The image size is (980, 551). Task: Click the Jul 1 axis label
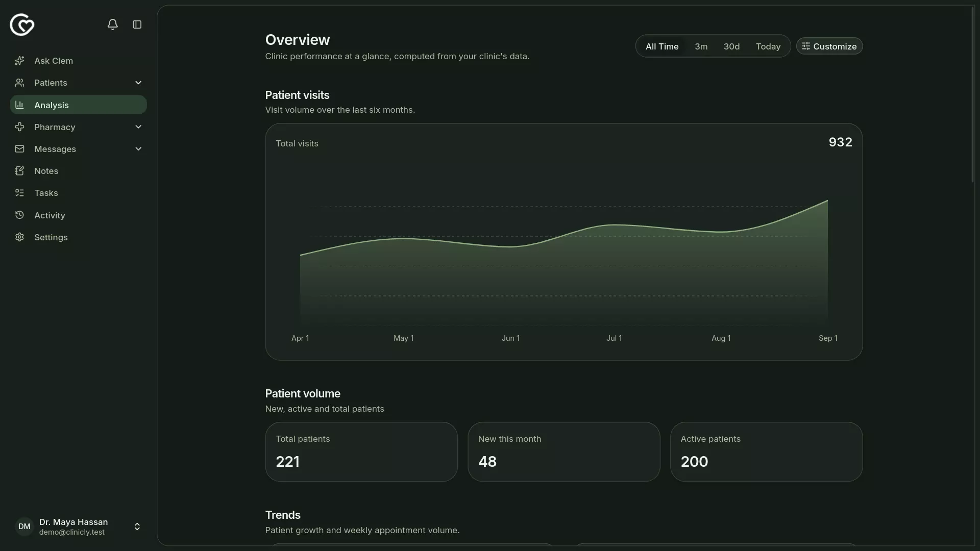pos(614,338)
